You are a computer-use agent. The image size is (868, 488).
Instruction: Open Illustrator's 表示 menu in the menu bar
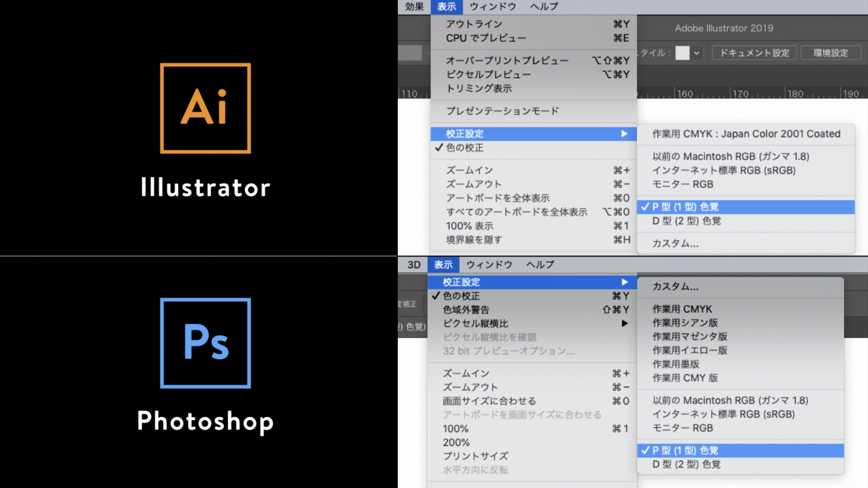446,7
